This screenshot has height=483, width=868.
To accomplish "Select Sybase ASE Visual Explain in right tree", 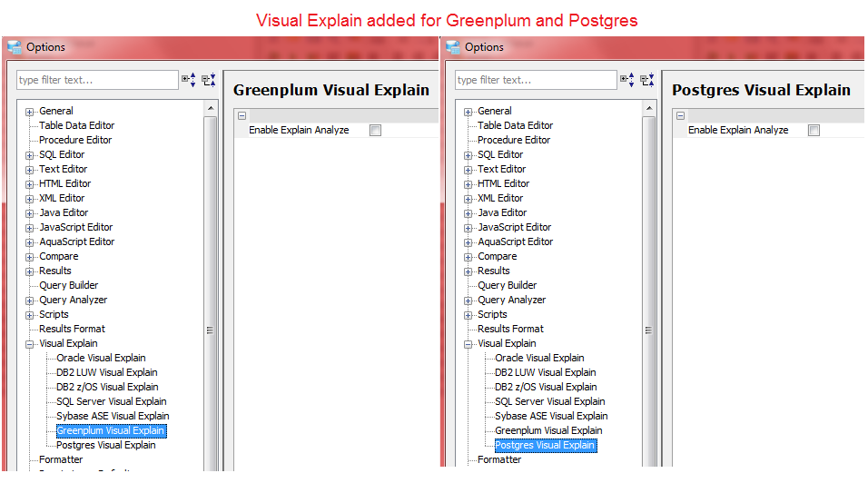I will click(x=551, y=416).
